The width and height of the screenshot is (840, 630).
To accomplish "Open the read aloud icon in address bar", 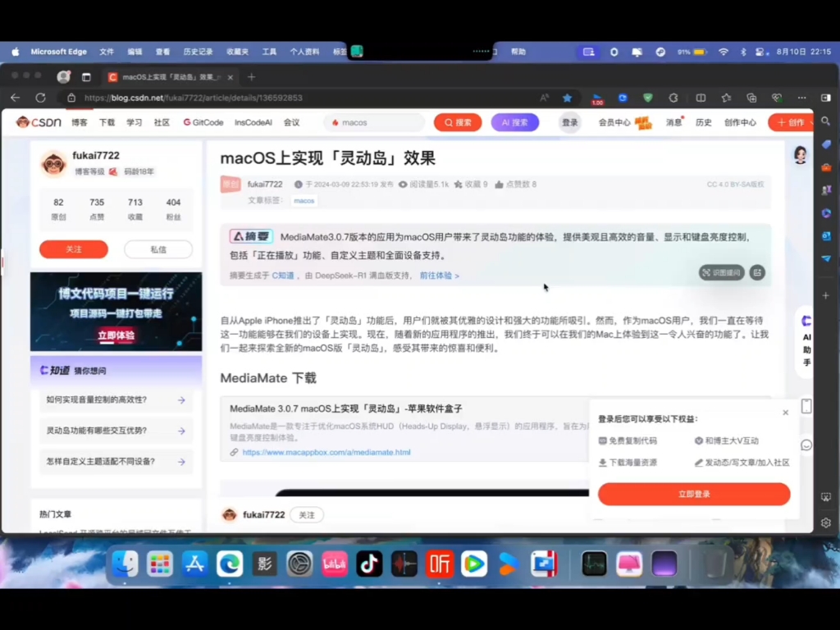I will pos(544,98).
